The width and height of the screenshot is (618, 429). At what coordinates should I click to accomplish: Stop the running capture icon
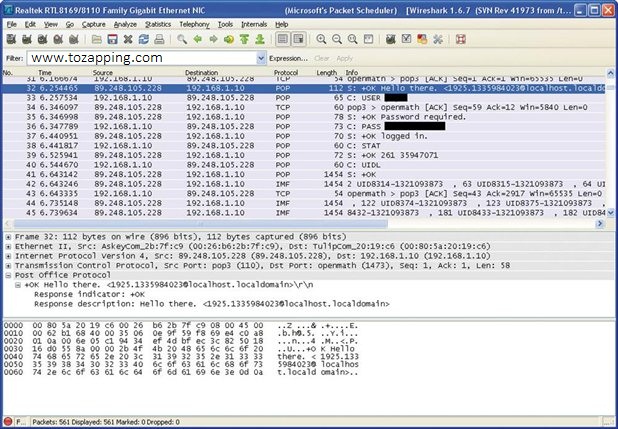point(58,39)
